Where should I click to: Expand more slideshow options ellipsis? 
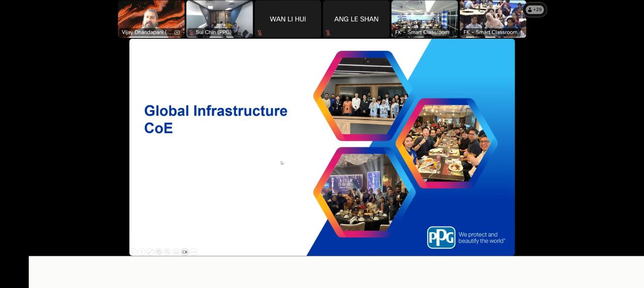click(194, 252)
